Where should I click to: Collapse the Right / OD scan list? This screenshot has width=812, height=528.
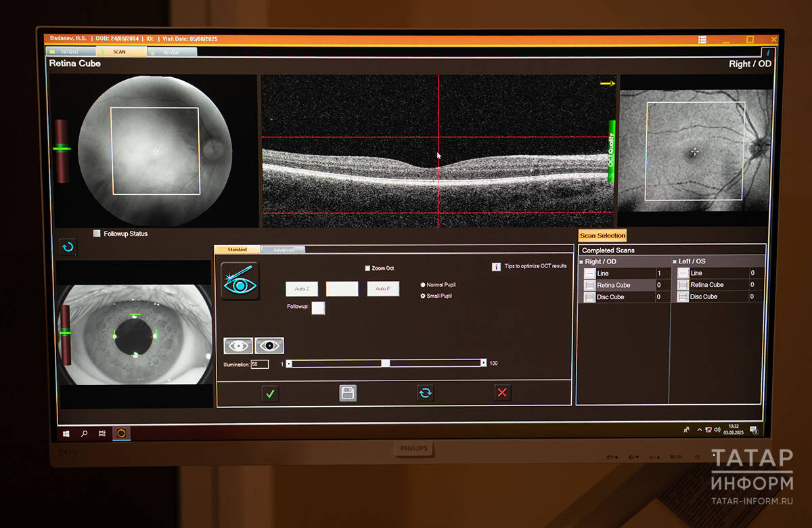click(581, 262)
